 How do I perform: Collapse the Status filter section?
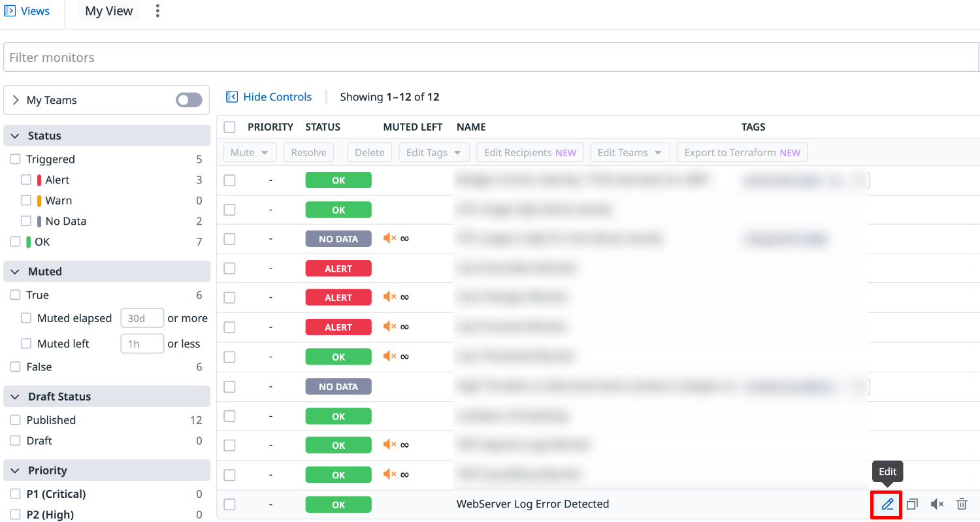pos(15,136)
